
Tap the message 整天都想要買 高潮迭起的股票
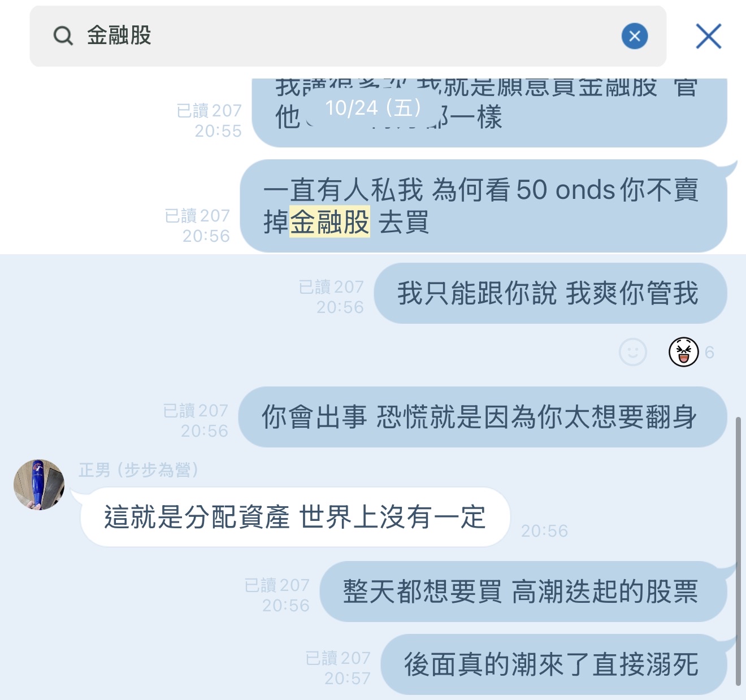pos(523,592)
